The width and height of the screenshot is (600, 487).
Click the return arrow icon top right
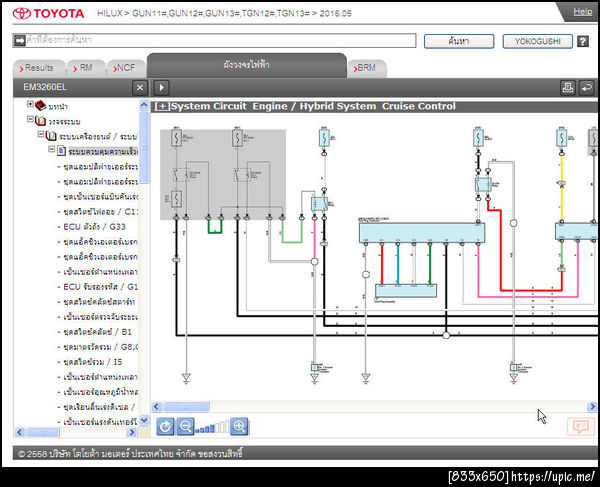[586, 88]
